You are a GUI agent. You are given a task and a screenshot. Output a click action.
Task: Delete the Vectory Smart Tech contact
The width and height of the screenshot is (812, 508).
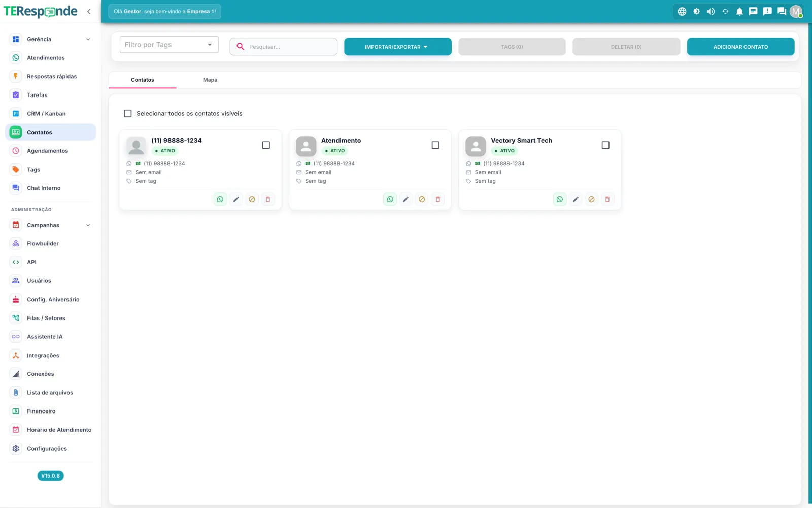click(607, 199)
